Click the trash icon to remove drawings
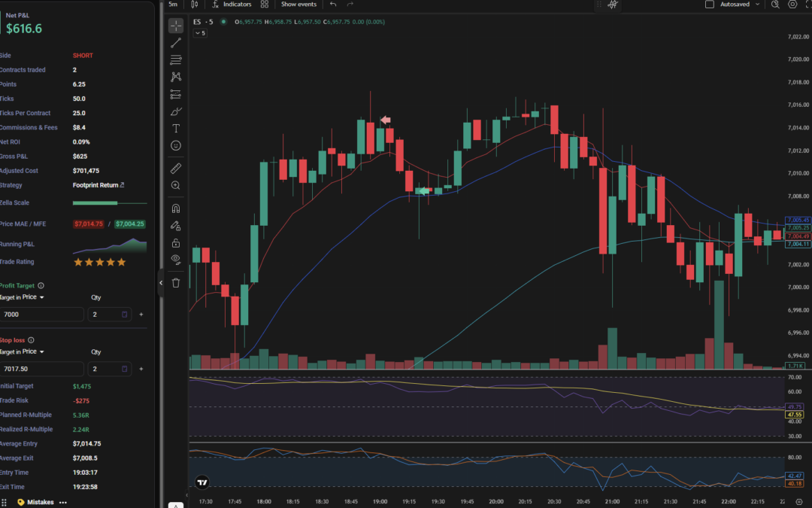Screen dimensions: 812x508 click(x=176, y=283)
